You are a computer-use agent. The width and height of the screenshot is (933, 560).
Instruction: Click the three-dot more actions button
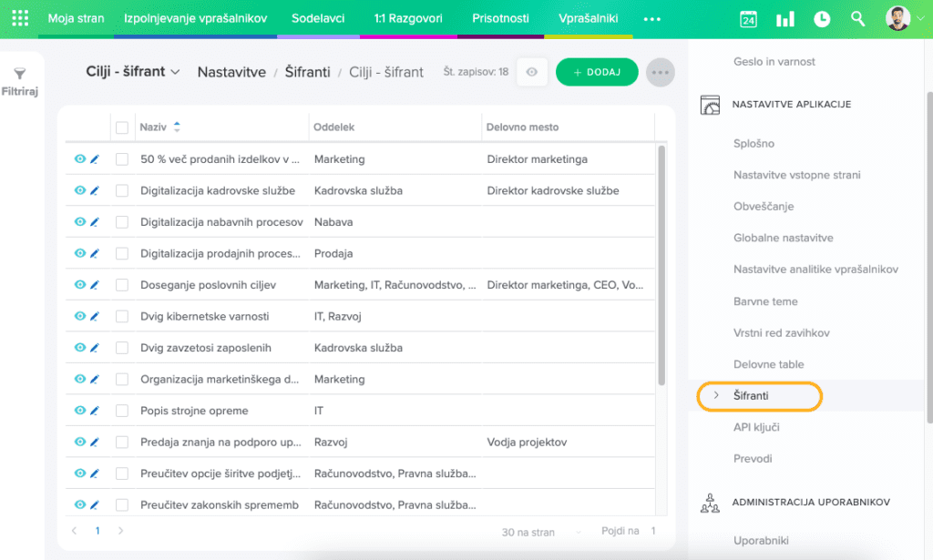[x=660, y=72]
